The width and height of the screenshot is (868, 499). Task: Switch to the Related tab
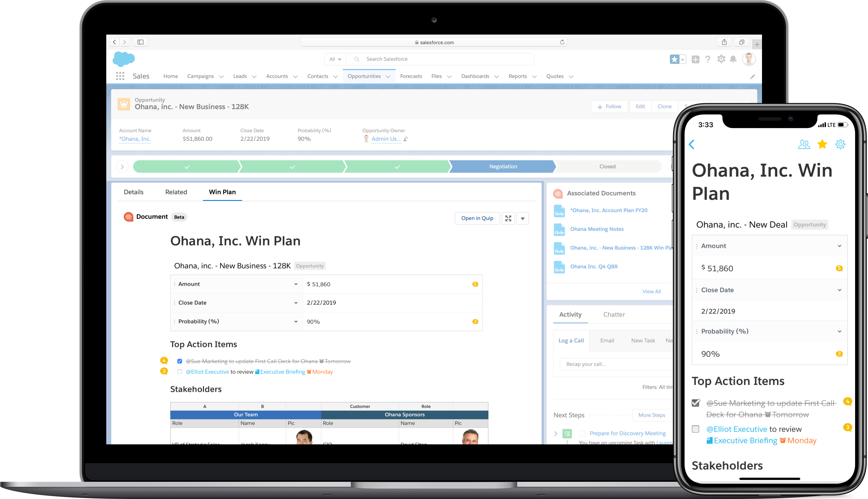coord(175,191)
